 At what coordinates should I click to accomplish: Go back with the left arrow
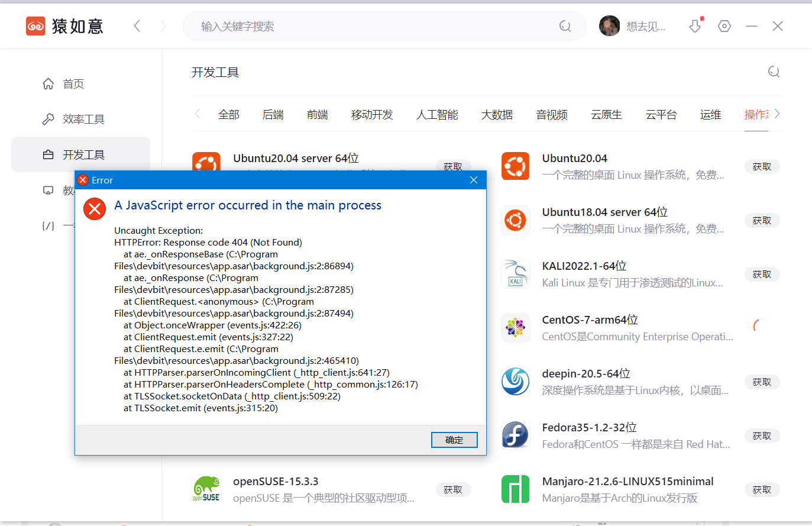[x=137, y=26]
